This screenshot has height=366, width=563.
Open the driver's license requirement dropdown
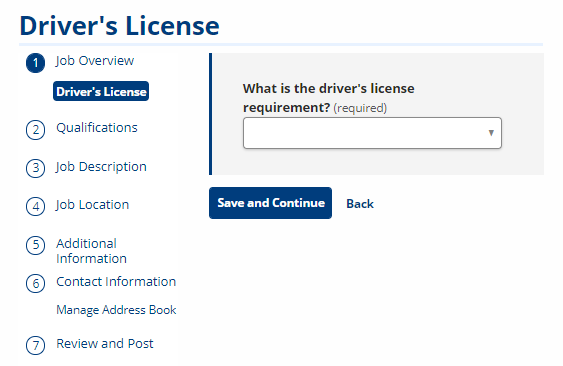pyautogui.click(x=372, y=133)
